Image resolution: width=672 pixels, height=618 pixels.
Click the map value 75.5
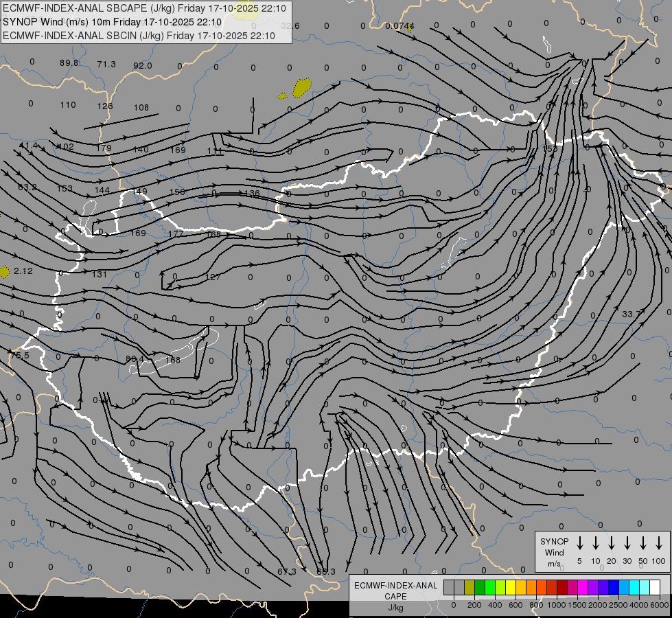(20, 356)
